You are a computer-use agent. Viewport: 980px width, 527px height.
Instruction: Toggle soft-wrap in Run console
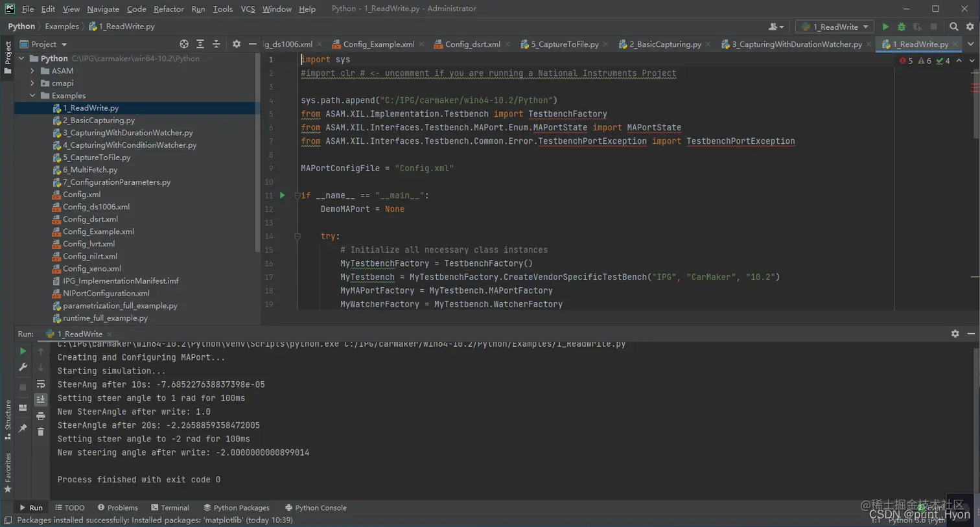pyautogui.click(x=41, y=384)
